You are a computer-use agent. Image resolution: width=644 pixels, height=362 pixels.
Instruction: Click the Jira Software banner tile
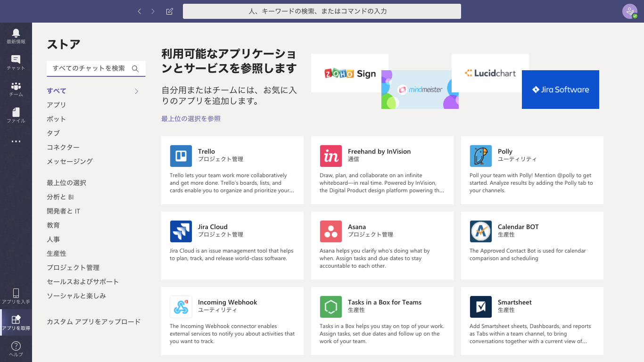[x=560, y=90]
